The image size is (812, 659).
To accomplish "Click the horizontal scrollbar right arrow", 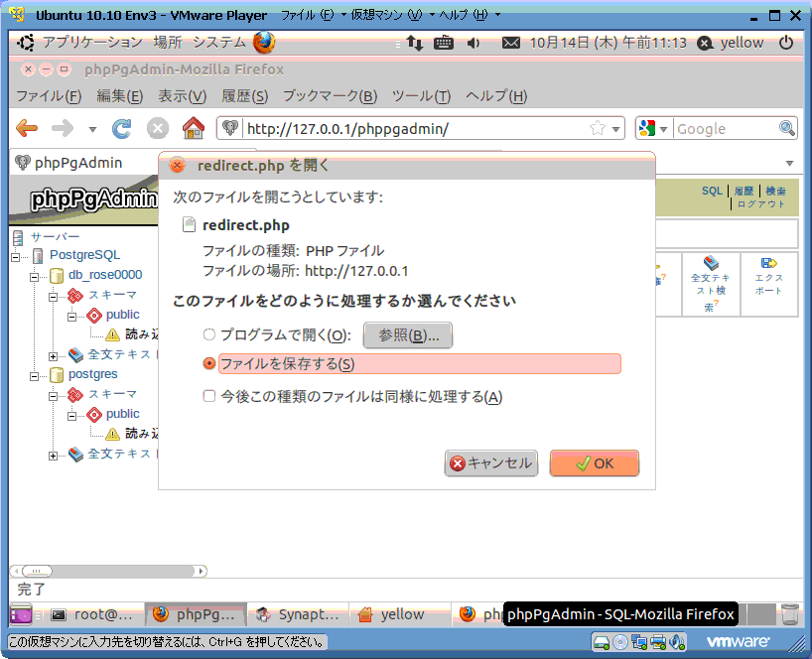I will (x=201, y=571).
